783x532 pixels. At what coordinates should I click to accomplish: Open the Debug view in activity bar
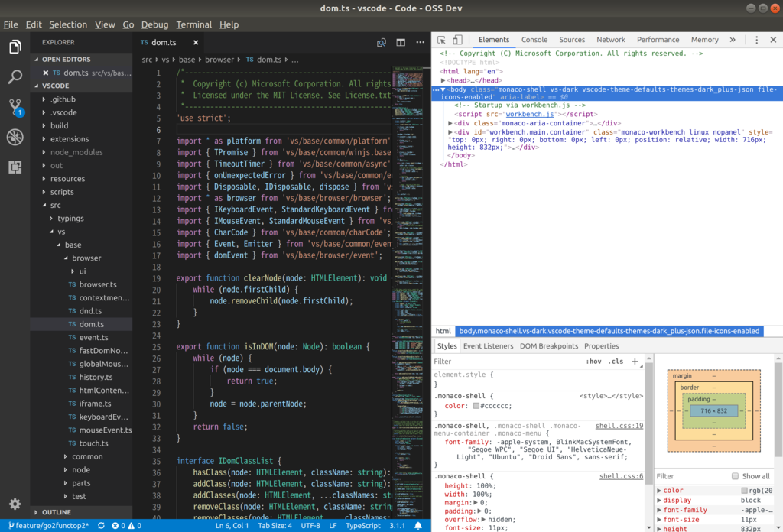[15, 137]
